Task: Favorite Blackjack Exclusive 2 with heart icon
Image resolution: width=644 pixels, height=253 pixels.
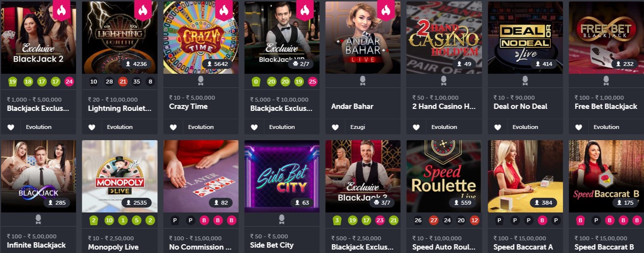Action: coord(11,127)
